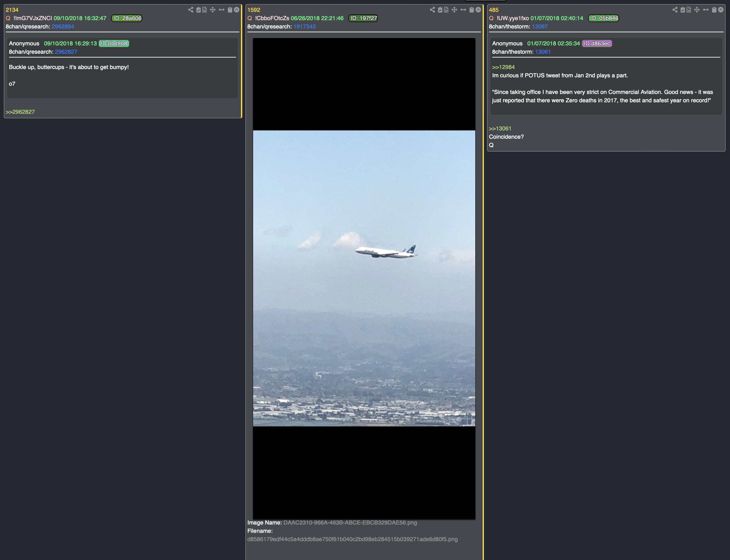This screenshot has width=730, height=560.
Task: Click the Q icon beside !CbboFOtcZs
Action: click(250, 18)
